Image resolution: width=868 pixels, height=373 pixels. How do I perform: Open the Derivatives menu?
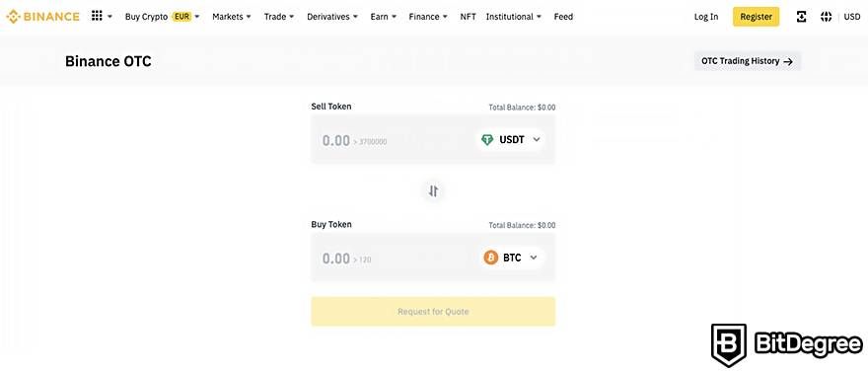tap(332, 17)
